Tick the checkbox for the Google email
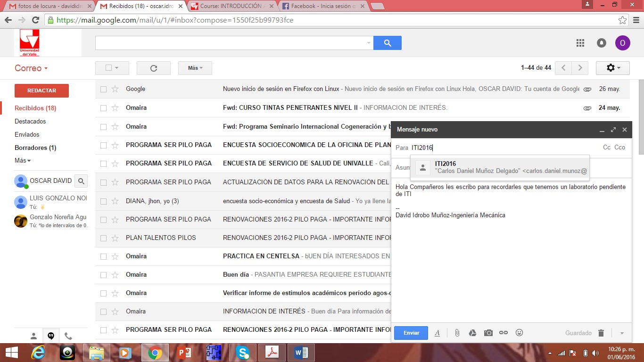 [x=103, y=89]
